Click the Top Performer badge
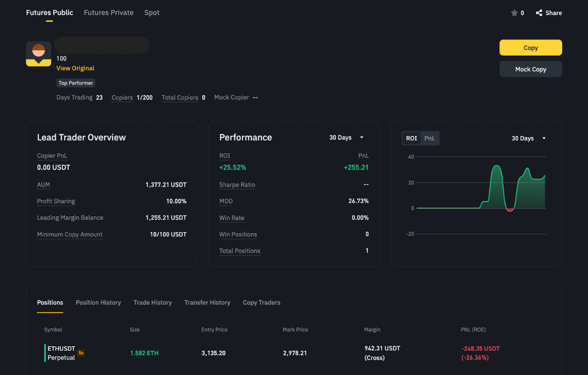This screenshot has height=375, width=588. pos(76,83)
